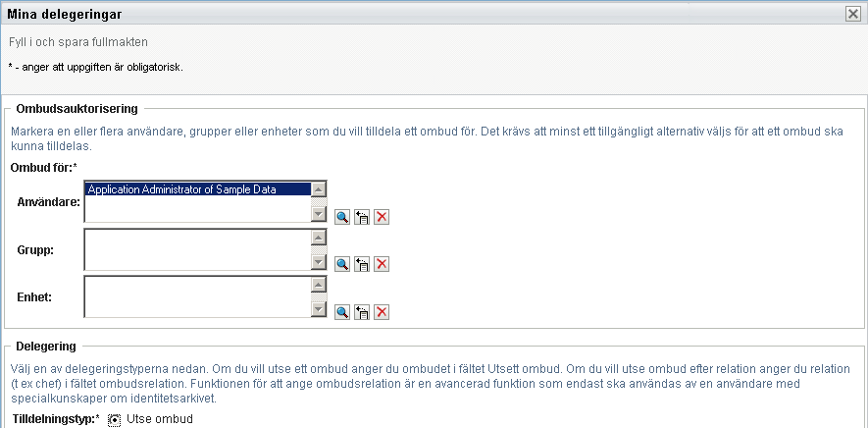Click inside the Grupp list box
Screen dimensions: 868x428
tap(196, 249)
